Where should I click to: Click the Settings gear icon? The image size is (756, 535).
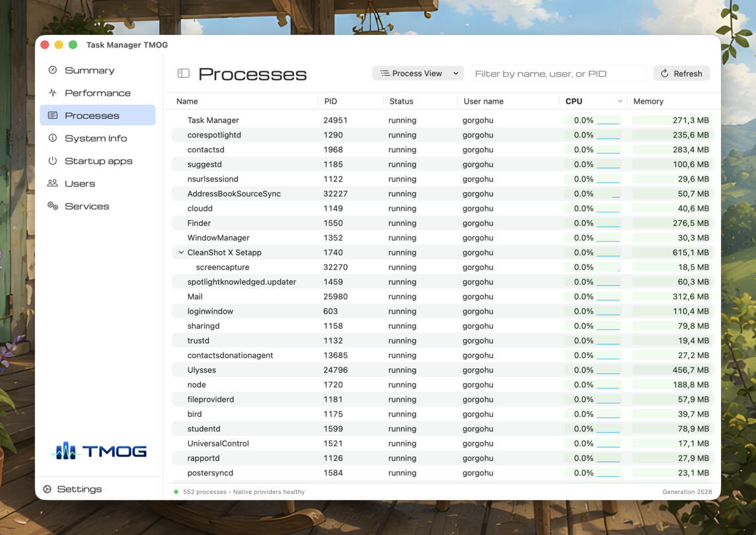[x=48, y=489]
